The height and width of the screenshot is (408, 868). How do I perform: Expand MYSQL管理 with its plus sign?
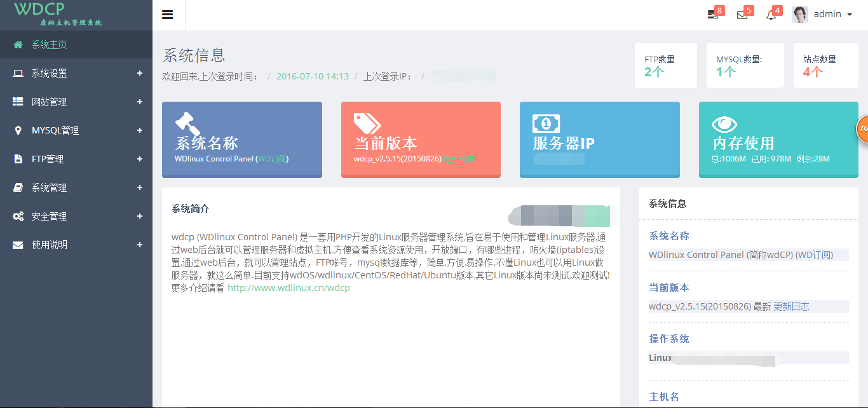pos(140,130)
